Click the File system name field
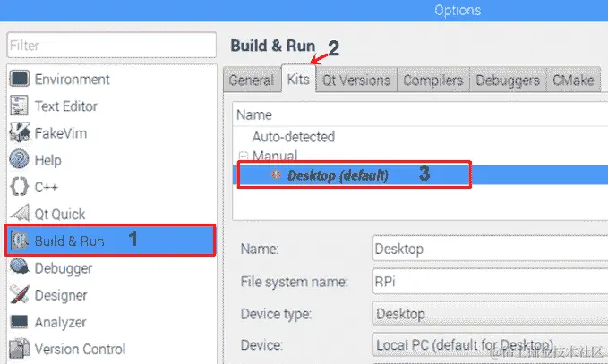Screen dimensions: 608x364 [x=490, y=282]
